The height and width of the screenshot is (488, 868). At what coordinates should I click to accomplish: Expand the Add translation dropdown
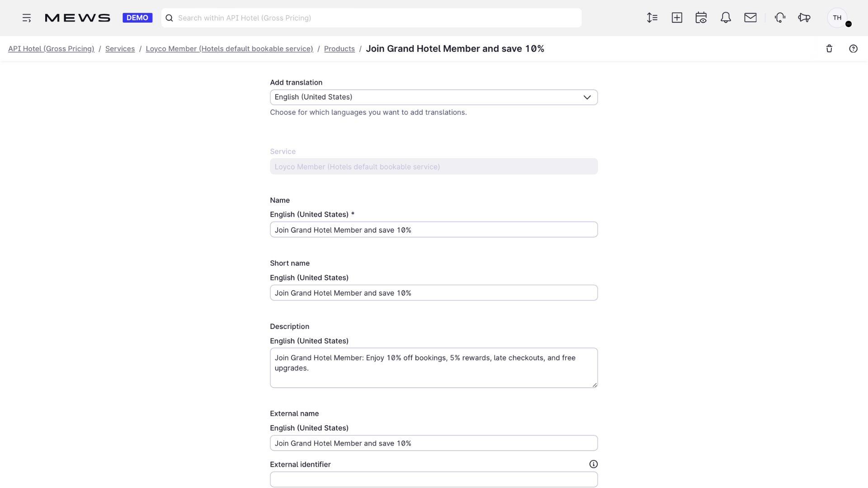point(434,97)
